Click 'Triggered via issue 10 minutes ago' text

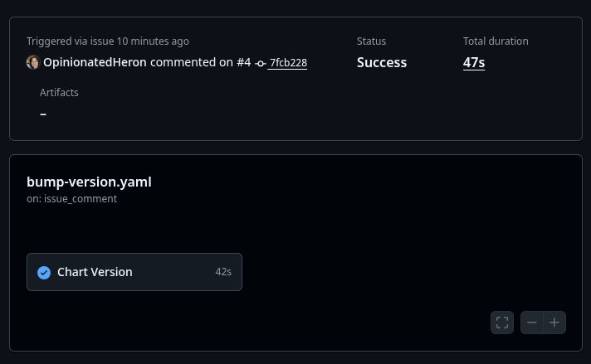click(108, 41)
